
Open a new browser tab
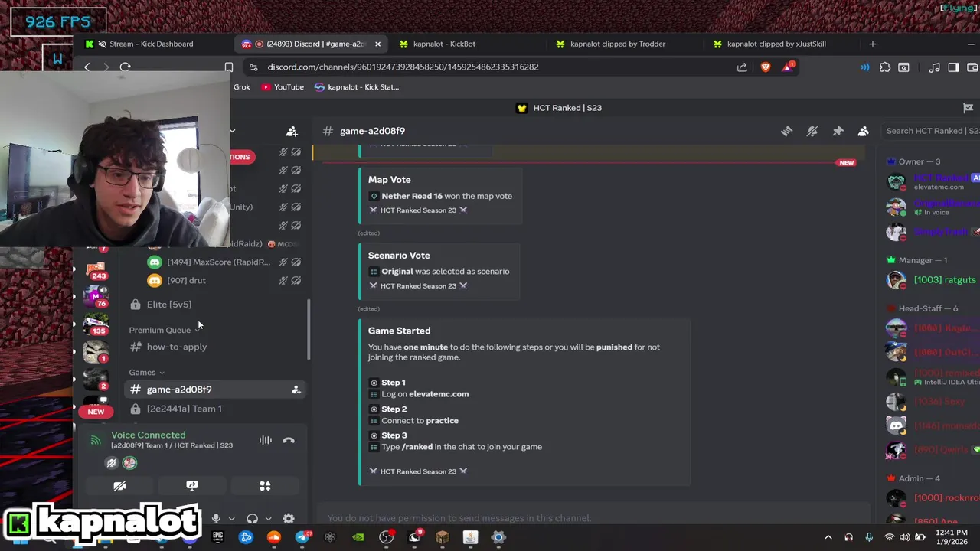(872, 44)
